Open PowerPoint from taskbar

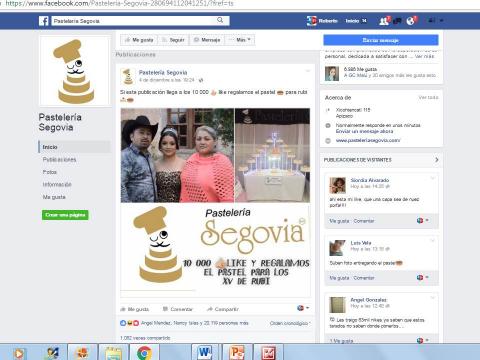click(x=236, y=353)
